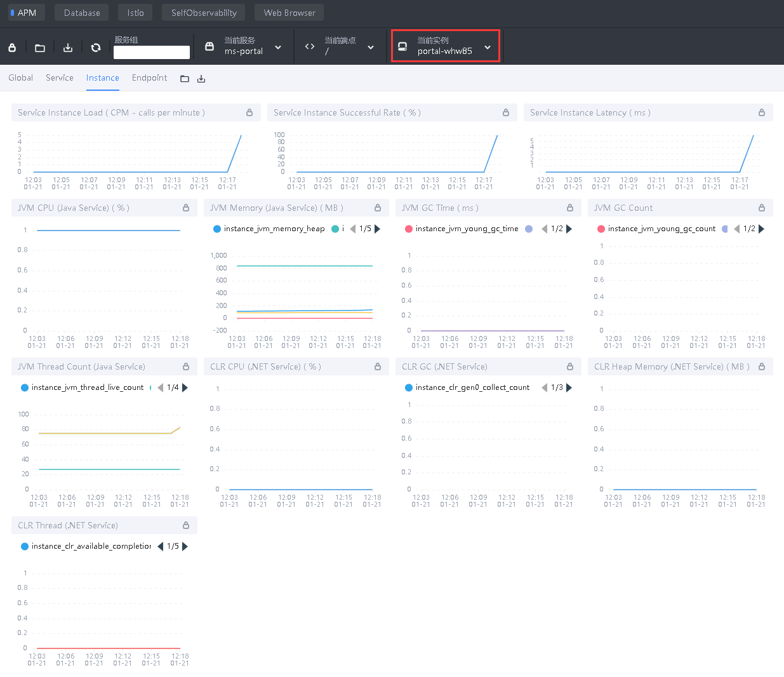Go to next legend page in JVM GC Count
The image size is (784, 677).
click(x=762, y=229)
